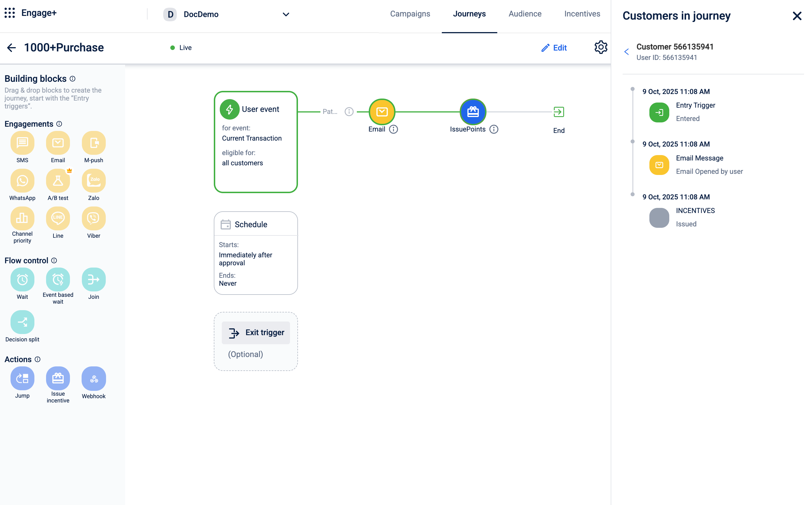The height and width of the screenshot is (505, 812).
Task: Show info for IssuePoints node
Action: (494, 129)
